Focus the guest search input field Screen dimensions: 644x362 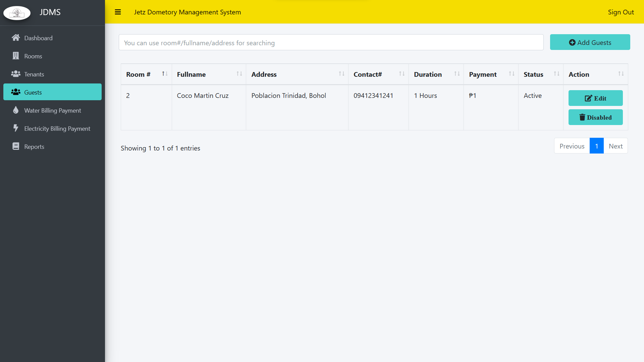tap(331, 43)
